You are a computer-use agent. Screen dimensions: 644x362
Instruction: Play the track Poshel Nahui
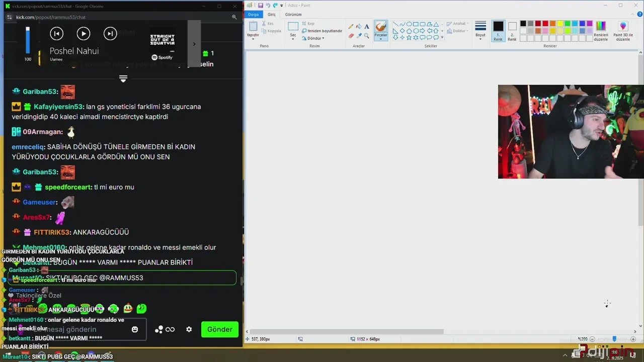84,34
